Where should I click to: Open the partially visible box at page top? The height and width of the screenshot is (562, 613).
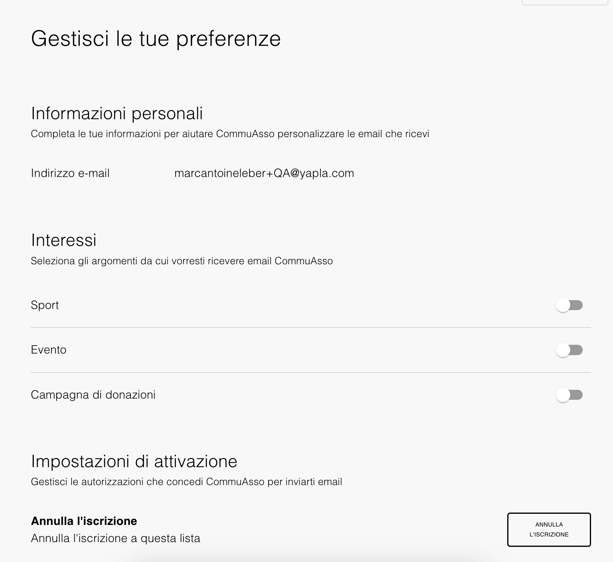(x=564, y=2)
